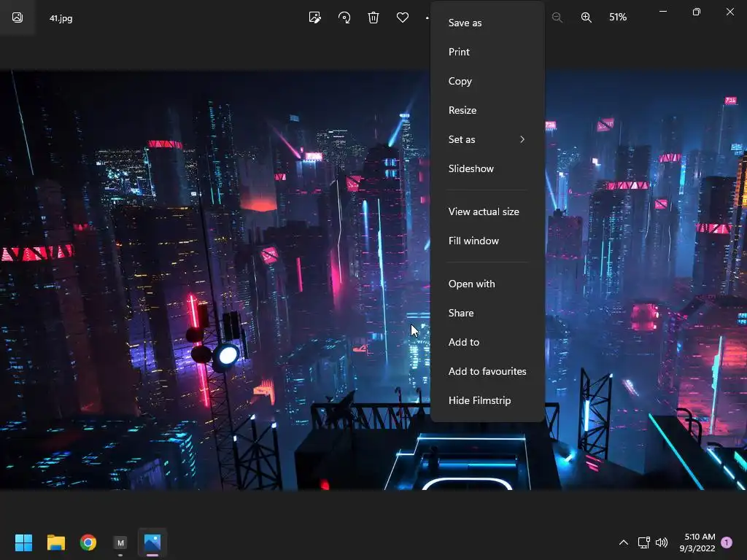The width and height of the screenshot is (747, 560).
Task: Restore down the Photos window
Action: tap(697, 12)
